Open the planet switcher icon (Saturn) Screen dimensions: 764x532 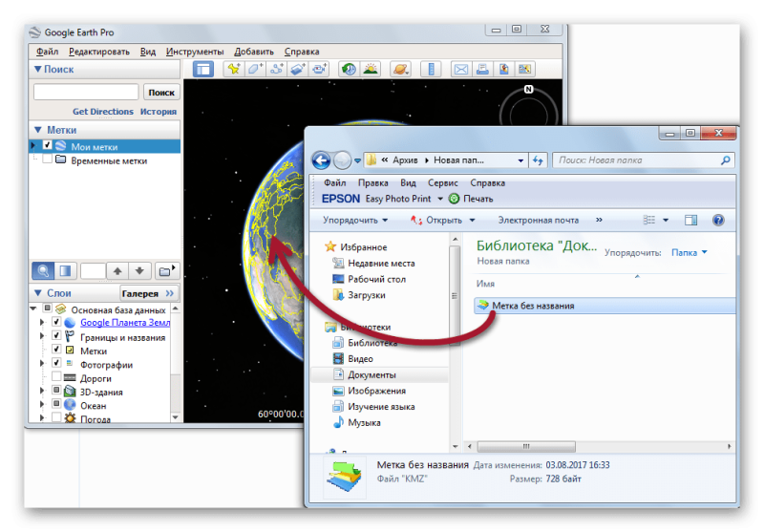400,69
